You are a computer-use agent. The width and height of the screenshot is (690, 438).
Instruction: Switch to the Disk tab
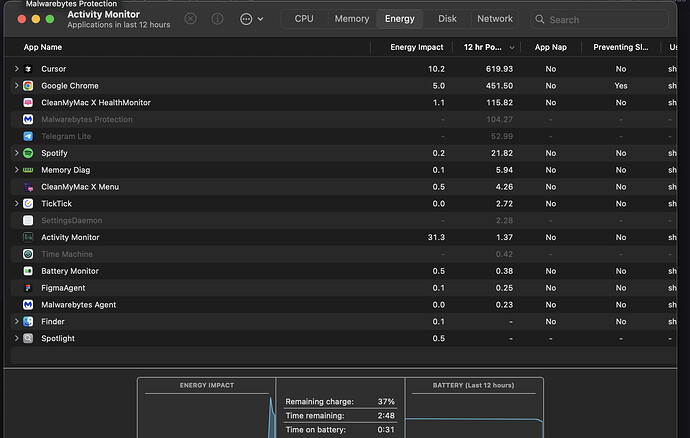pos(447,19)
